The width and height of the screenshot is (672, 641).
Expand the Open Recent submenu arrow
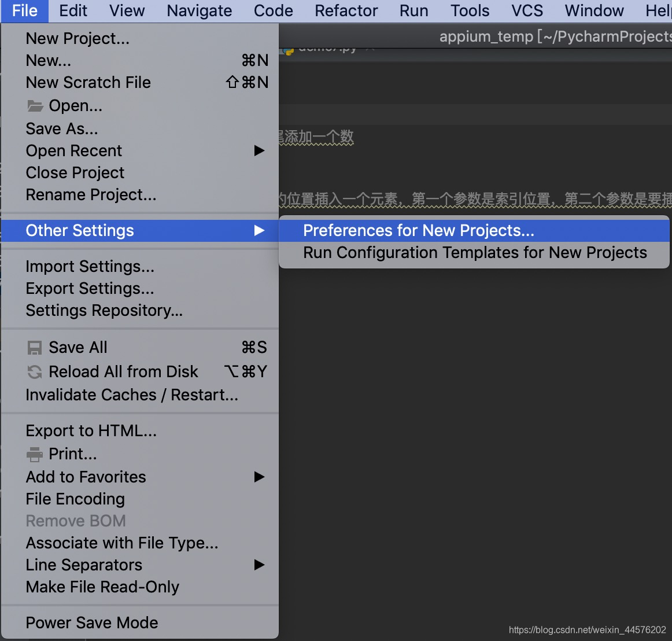259,150
